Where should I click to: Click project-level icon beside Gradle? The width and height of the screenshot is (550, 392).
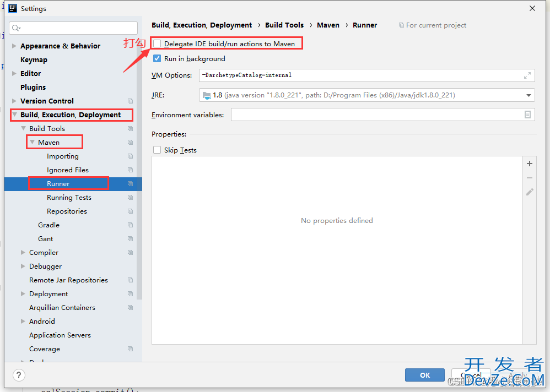131,225
